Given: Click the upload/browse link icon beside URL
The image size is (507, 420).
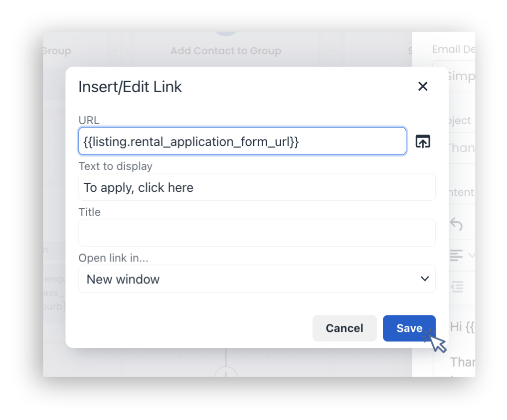Looking at the screenshot, I should click(423, 141).
